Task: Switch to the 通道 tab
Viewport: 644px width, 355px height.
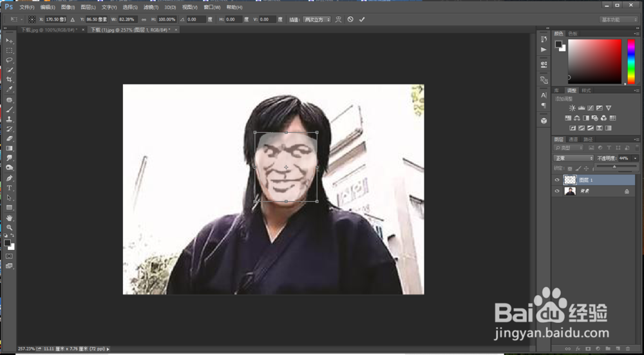Action: click(x=573, y=139)
